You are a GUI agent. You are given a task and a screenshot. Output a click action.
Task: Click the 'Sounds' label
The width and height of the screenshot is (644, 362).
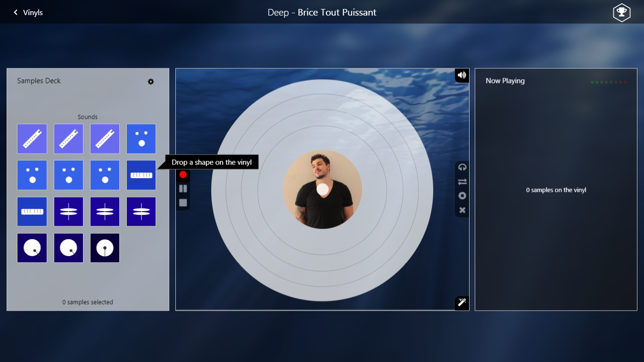(x=88, y=117)
